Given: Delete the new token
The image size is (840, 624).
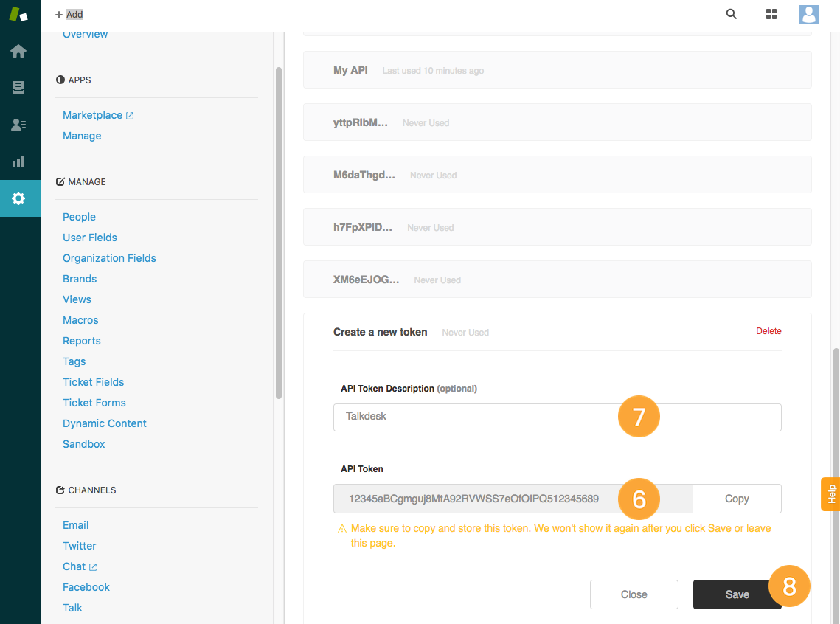Looking at the screenshot, I should (x=768, y=331).
